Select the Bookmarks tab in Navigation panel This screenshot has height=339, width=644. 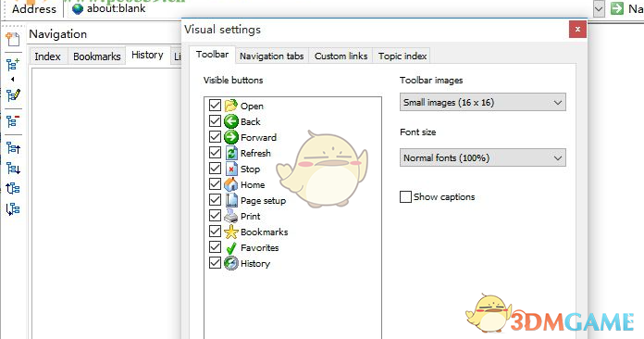click(x=97, y=56)
